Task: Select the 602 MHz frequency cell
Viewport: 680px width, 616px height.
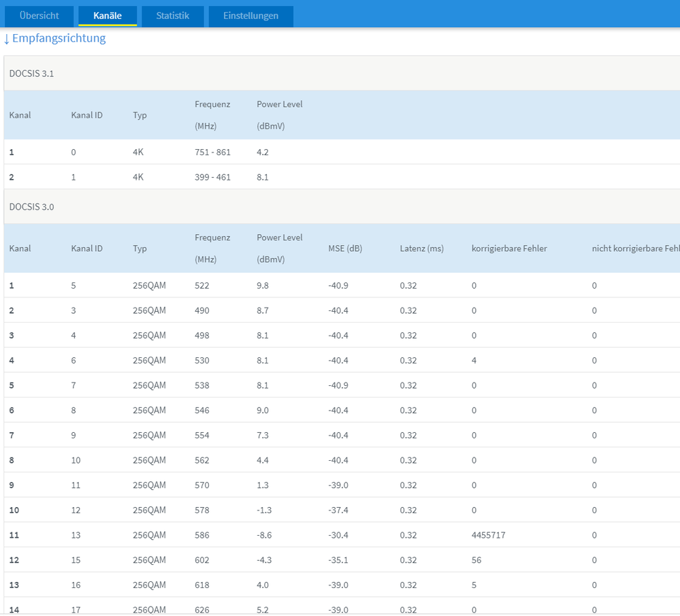Action: tap(202, 560)
